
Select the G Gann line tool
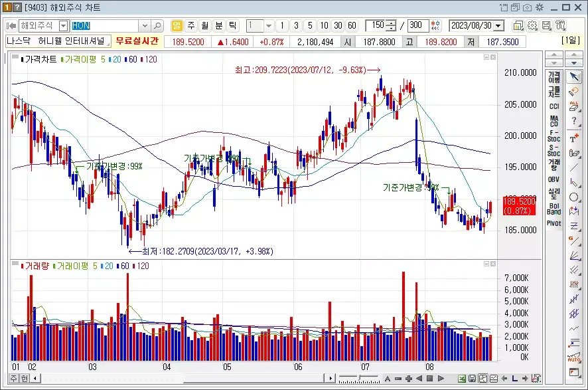tap(574, 241)
